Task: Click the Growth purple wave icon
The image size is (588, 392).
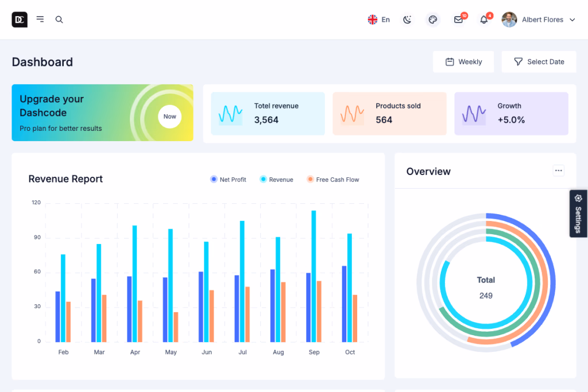Action: point(474,114)
